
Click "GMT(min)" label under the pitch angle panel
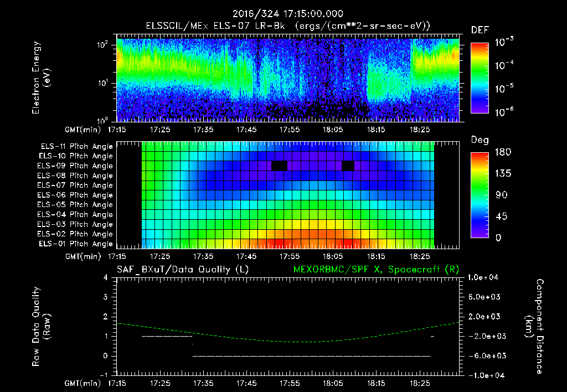(83, 257)
